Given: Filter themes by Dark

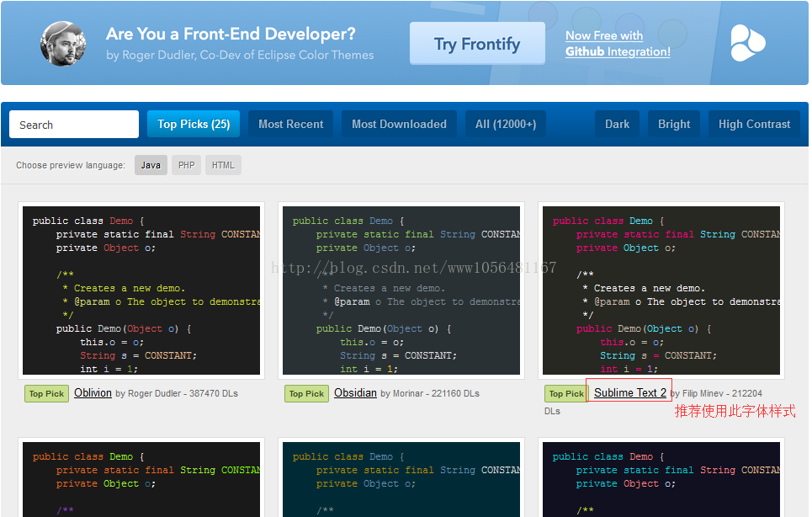Looking at the screenshot, I should click(617, 125).
